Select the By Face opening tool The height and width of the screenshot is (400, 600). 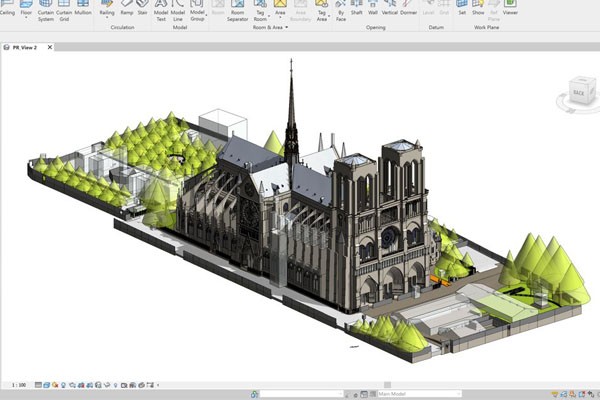tap(341, 11)
